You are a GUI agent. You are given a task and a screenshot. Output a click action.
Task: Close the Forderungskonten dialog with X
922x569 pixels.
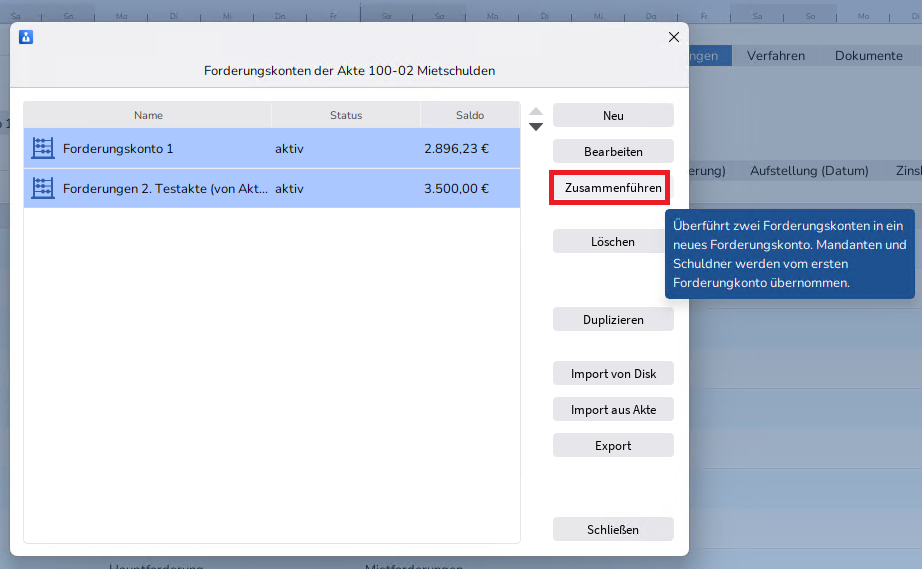pyautogui.click(x=673, y=37)
